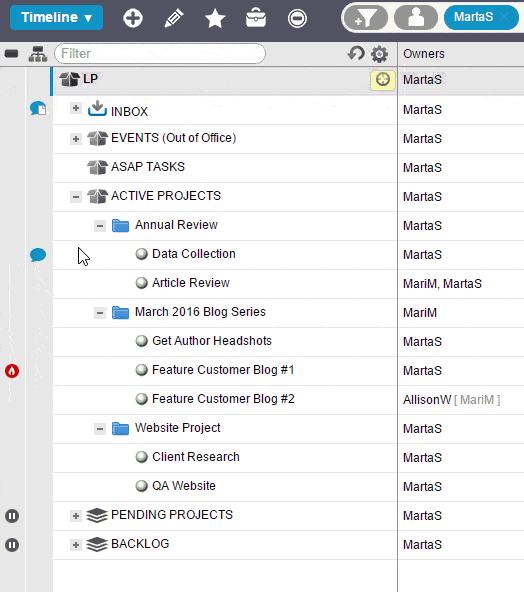Click the EVENTS package icon
The width and height of the screenshot is (524, 592).
click(x=97, y=138)
